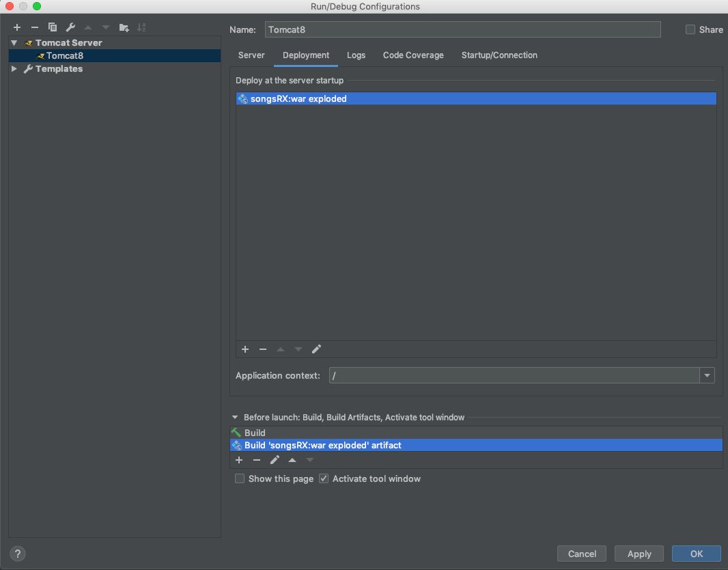Sort configurations alphabetically
The image size is (728, 570).
[x=141, y=27]
